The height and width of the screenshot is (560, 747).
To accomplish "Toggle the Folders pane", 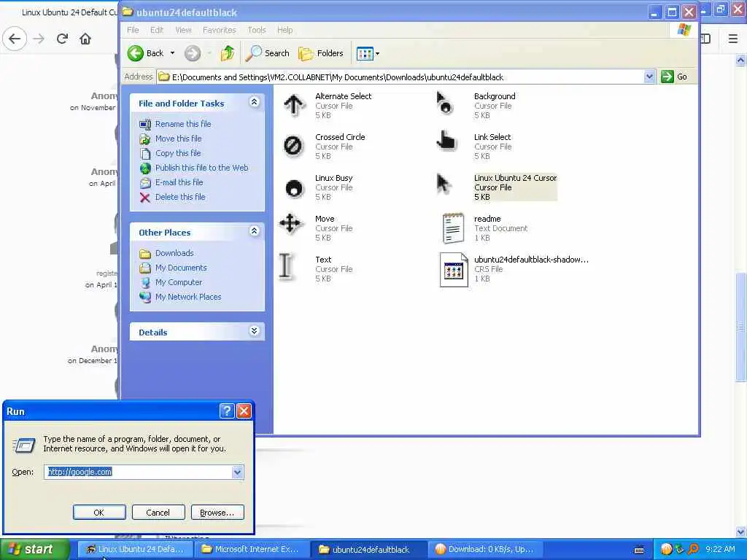I will click(x=321, y=53).
